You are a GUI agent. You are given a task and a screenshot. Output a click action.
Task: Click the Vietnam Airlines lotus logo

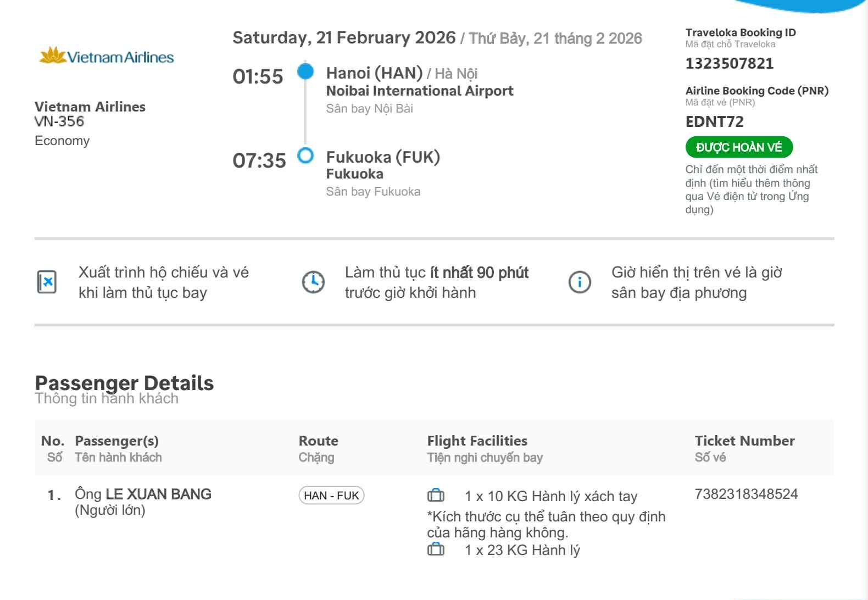tap(53, 55)
